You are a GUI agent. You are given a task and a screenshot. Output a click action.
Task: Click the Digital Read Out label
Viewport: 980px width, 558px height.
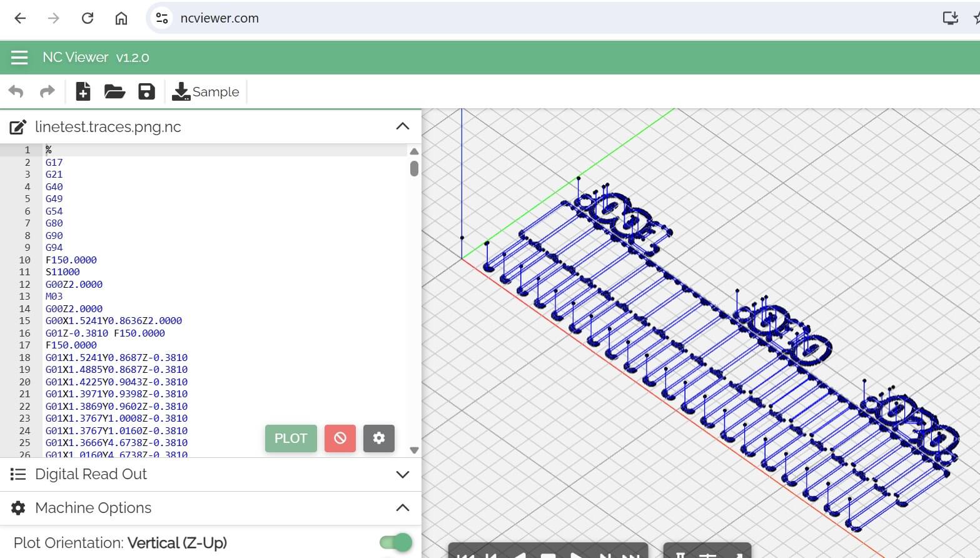tap(91, 474)
